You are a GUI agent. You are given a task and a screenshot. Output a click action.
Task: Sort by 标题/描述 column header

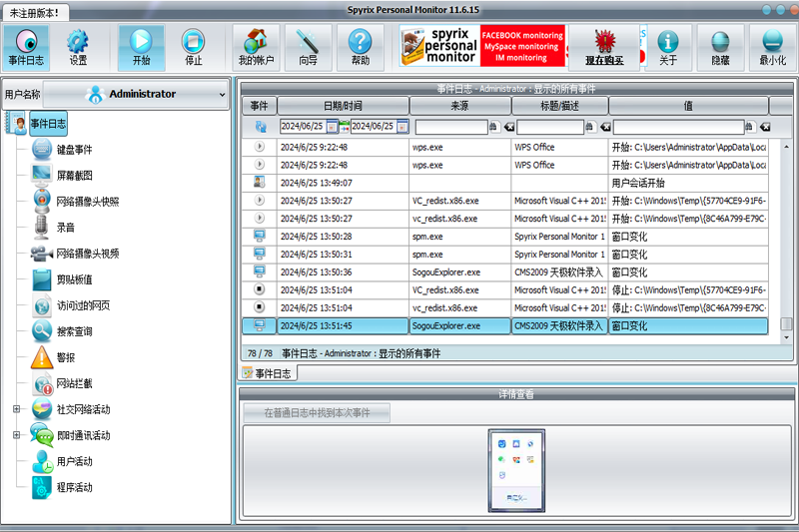(x=559, y=106)
